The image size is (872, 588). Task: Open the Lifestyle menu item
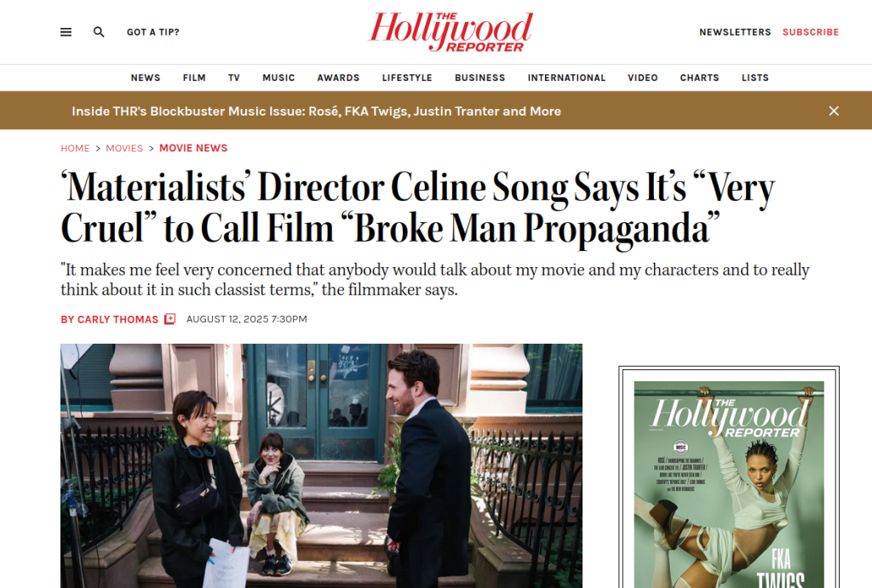click(x=407, y=77)
